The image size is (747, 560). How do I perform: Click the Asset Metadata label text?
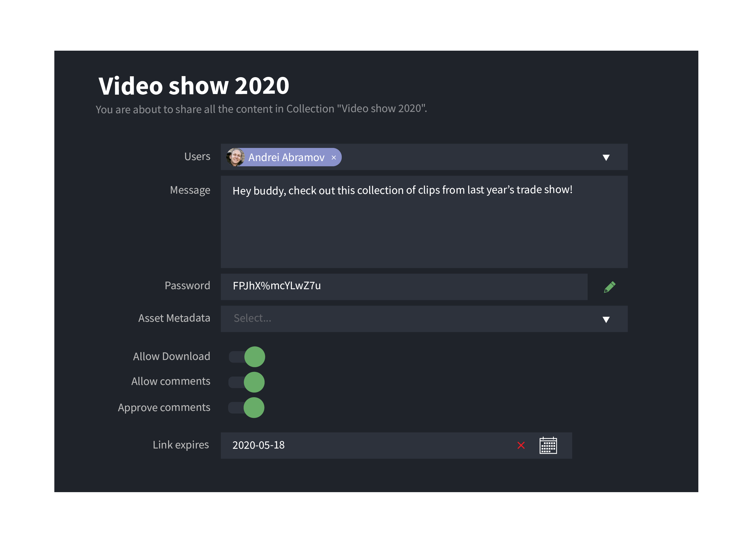tap(174, 318)
